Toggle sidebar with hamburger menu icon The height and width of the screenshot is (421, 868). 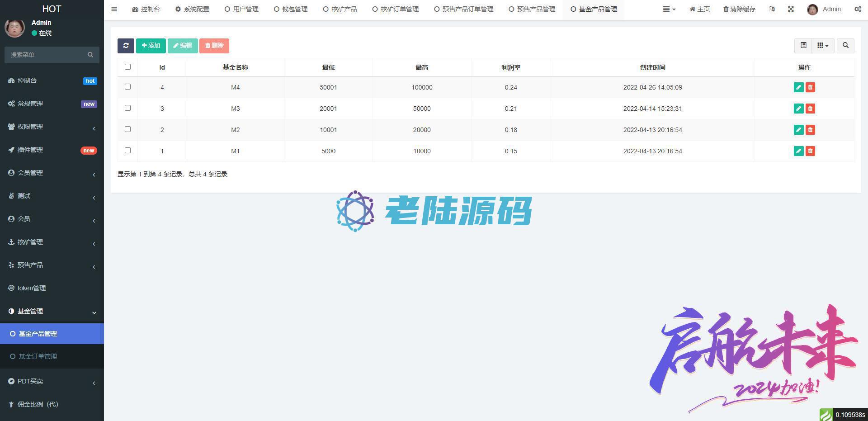[x=114, y=9]
